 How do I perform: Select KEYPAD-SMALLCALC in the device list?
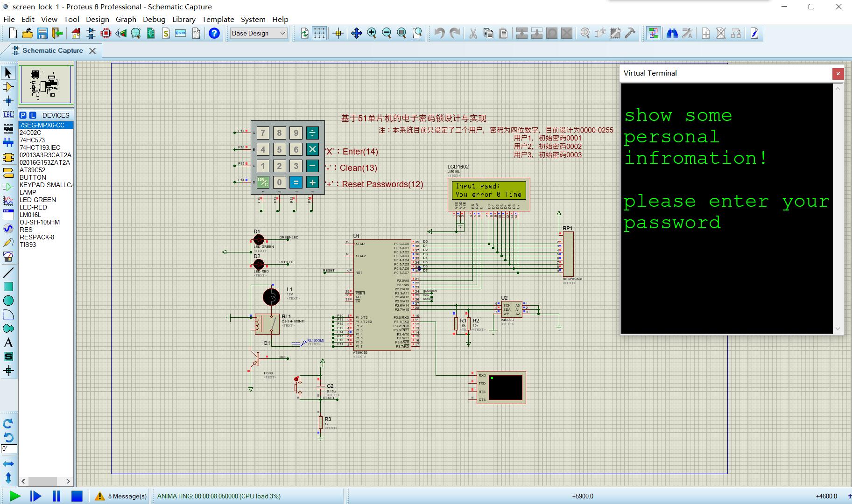point(46,185)
